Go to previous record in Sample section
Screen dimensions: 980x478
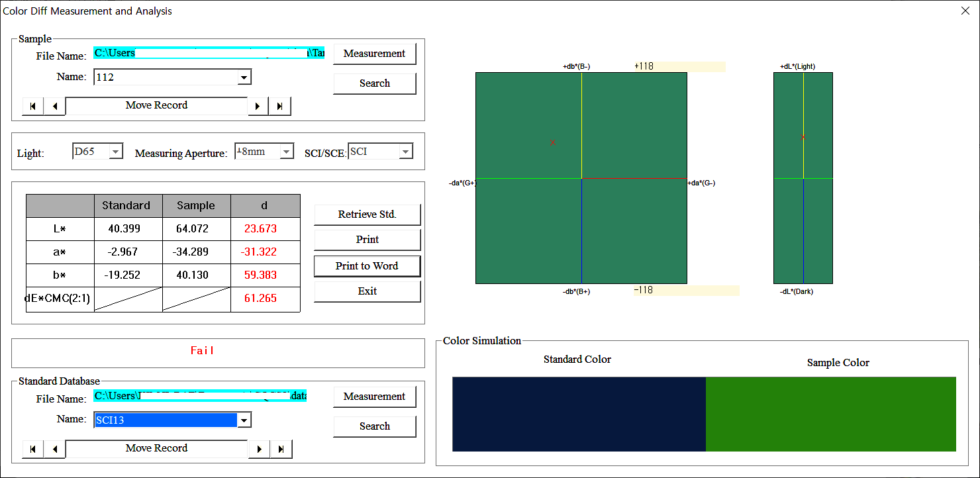coord(55,106)
